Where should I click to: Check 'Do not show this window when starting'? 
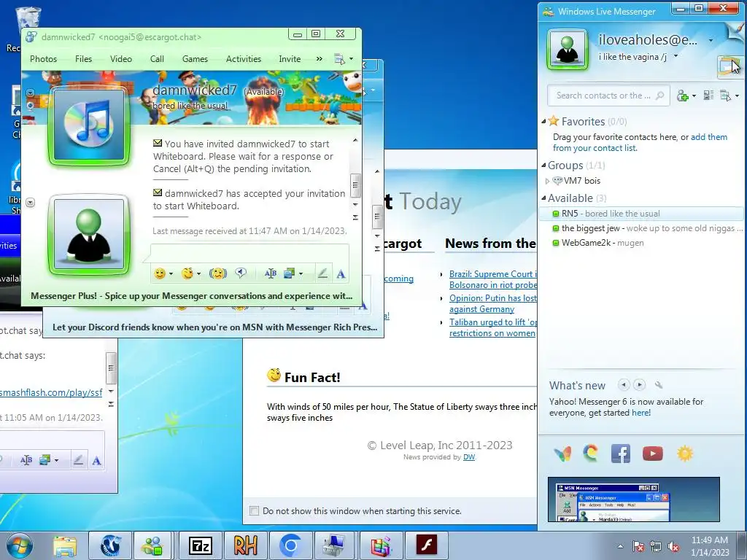tap(255, 511)
